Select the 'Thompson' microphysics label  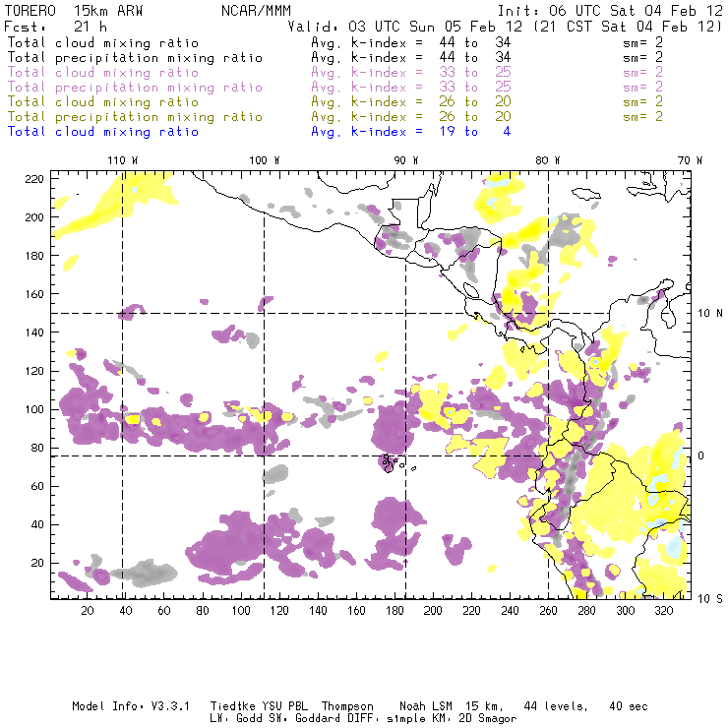click(x=347, y=706)
